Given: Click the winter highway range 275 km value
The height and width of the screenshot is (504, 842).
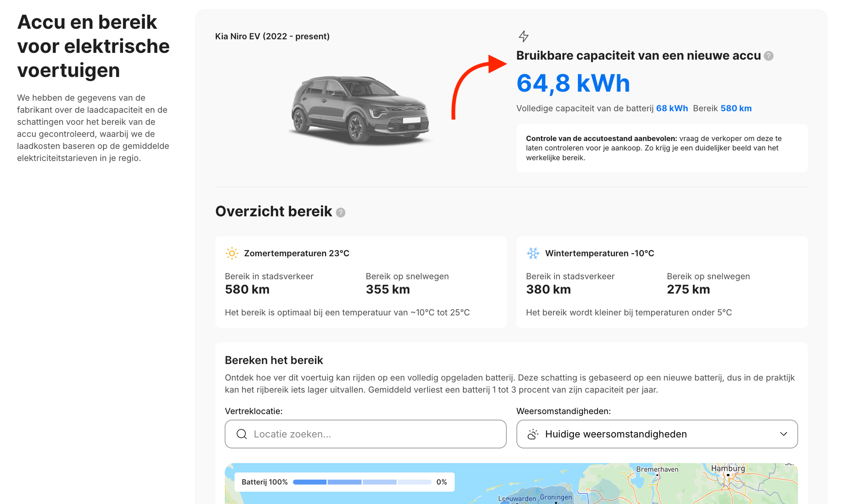Looking at the screenshot, I should click(x=689, y=289).
